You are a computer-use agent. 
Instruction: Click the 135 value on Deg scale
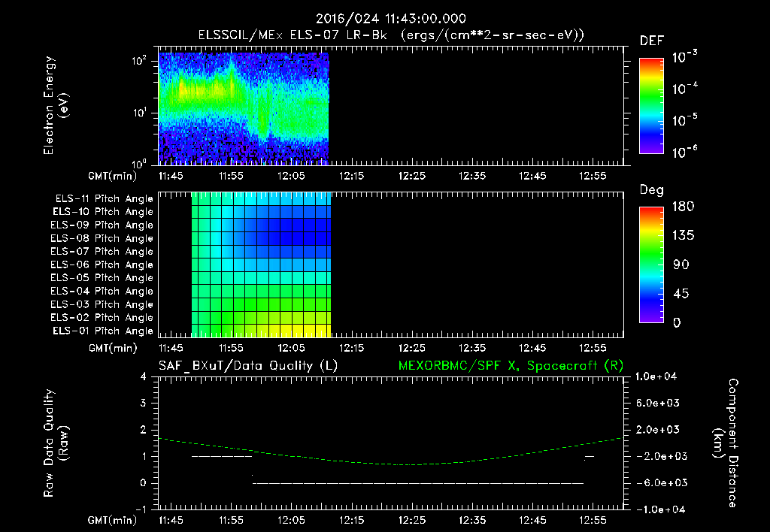683,236
